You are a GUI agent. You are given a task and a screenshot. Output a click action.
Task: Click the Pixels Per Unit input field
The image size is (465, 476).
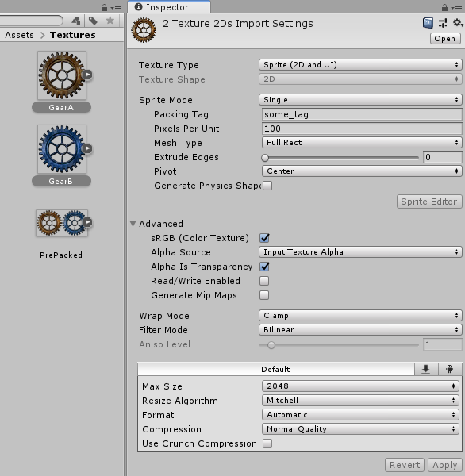click(362, 129)
